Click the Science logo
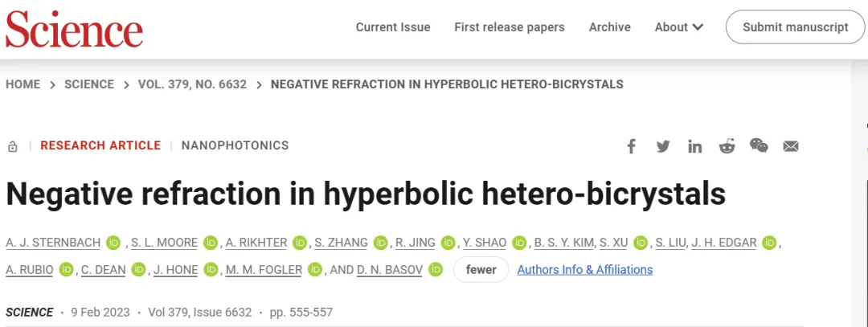Image resolution: width=868 pixels, height=327 pixels. [x=74, y=29]
